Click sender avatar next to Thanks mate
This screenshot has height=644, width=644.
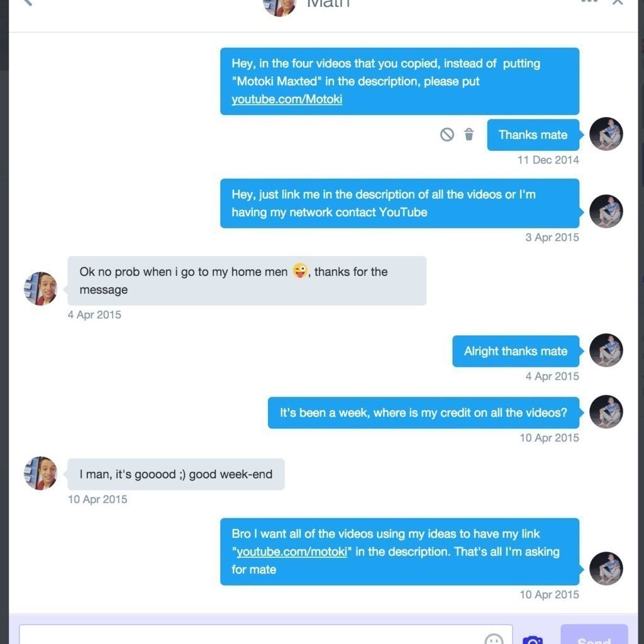pyautogui.click(x=606, y=134)
